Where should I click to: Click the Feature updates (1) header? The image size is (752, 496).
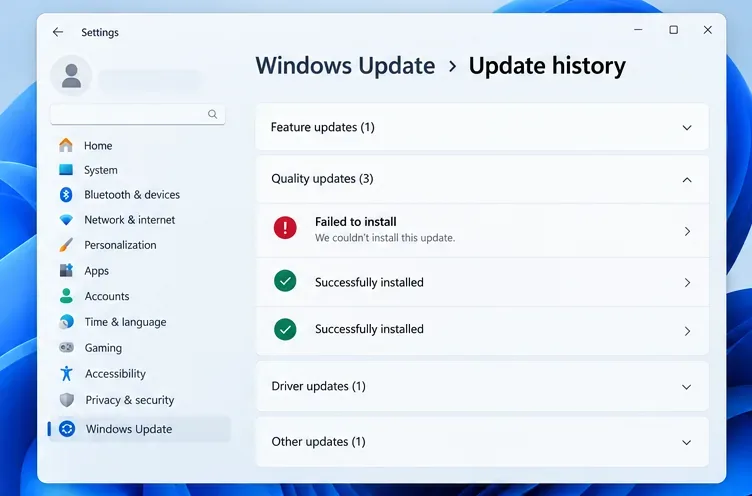point(482,127)
